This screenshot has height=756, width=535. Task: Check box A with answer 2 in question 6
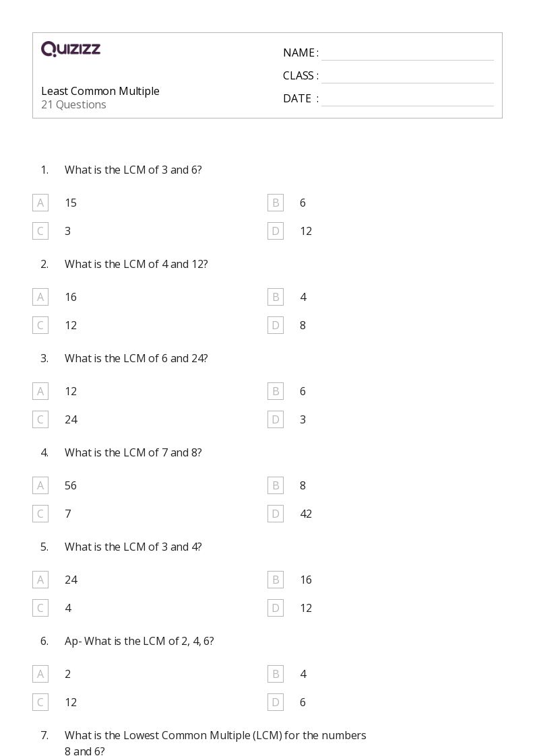pyautogui.click(x=40, y=674)
